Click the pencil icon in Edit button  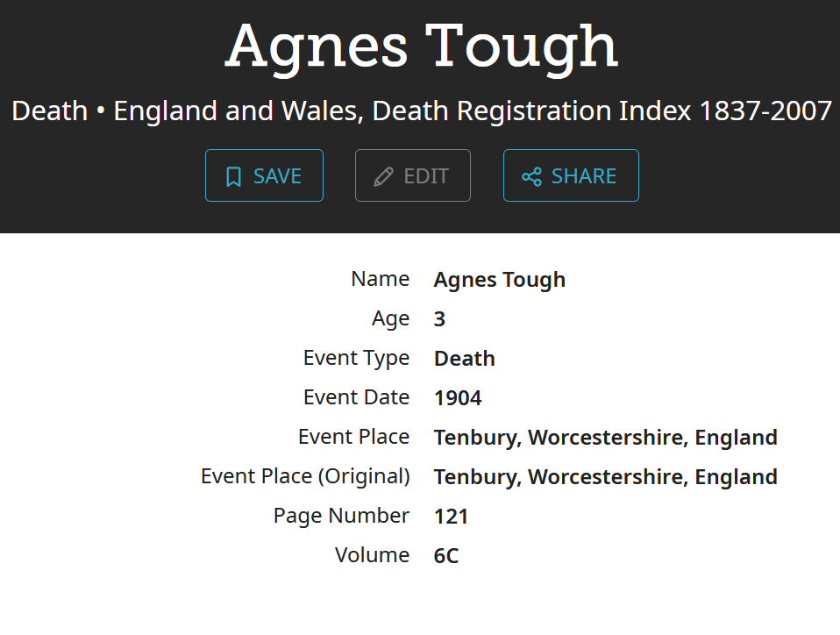tap(383, 176)
